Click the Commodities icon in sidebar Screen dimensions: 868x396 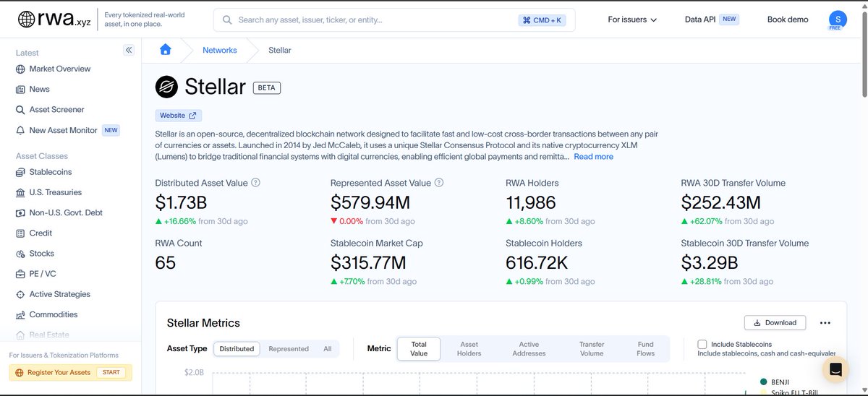click(x=20, y=315)
